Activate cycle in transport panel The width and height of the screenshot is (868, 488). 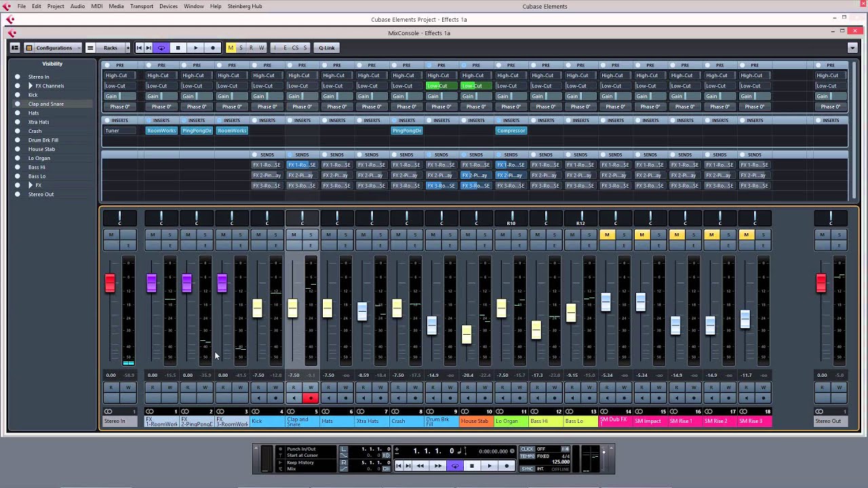[x=454, y=466]
